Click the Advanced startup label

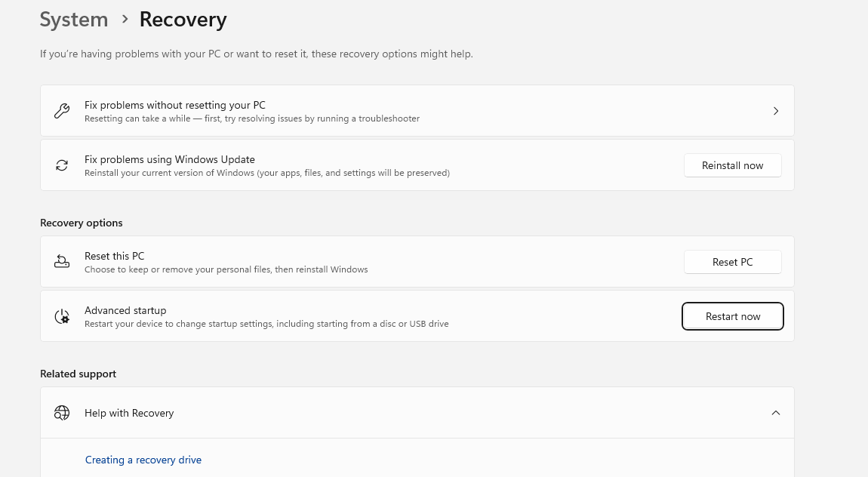point(125,310)
